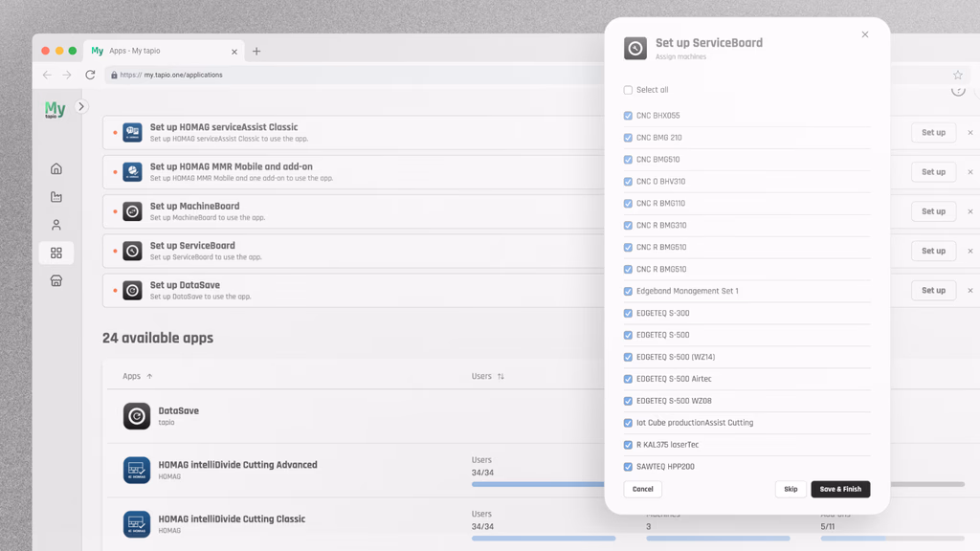Click the Home icon in sidebar
Image resolution: width=980 pixels, height=551 pixels.
pos(56,169)
